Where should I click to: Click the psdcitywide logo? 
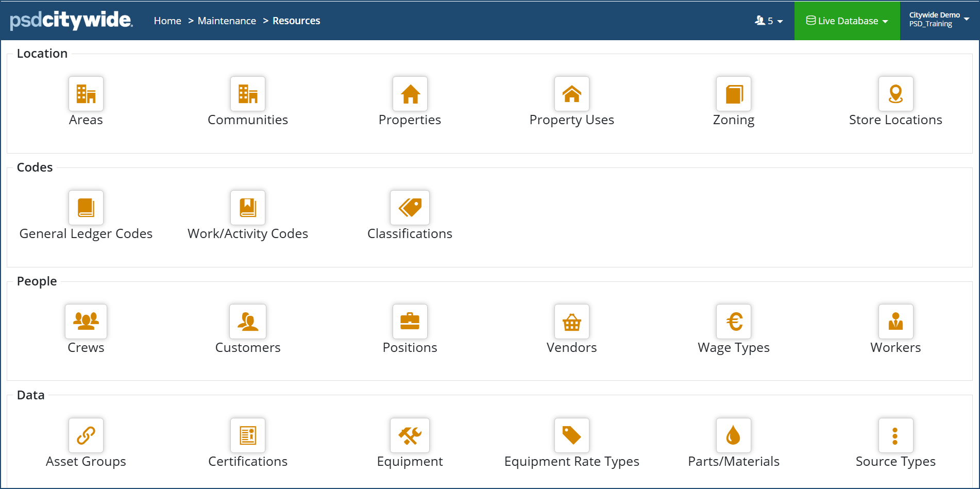(72, 20)
